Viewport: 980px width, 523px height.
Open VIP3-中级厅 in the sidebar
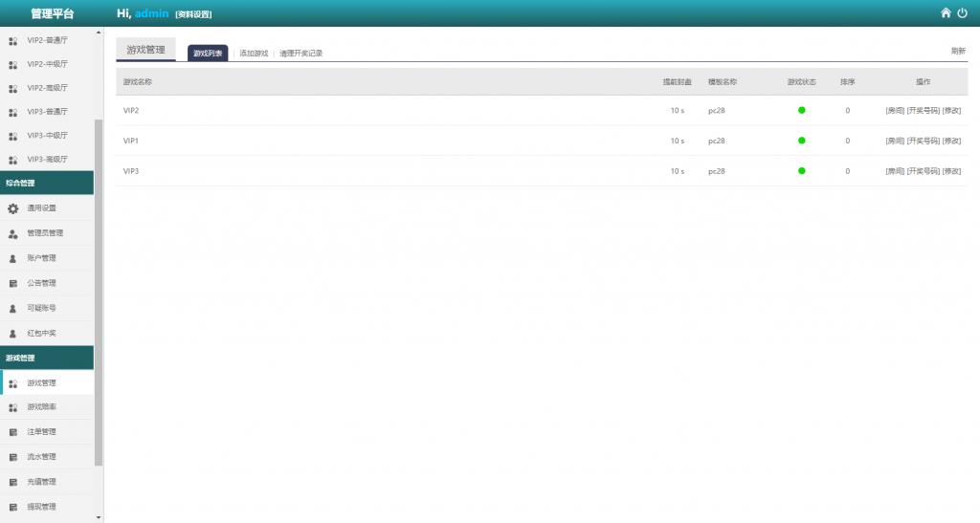click(47, 136)
